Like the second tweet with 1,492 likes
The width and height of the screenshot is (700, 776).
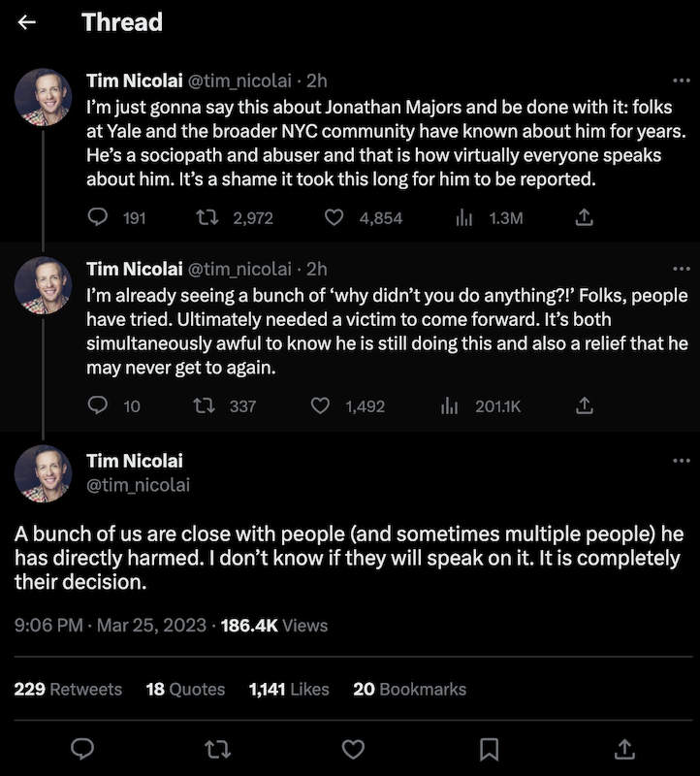(x=320, y=405)
